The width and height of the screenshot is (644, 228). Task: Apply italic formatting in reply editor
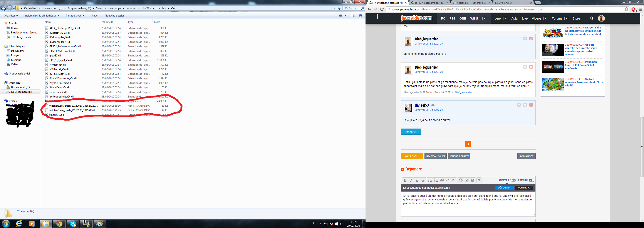coord(411,180)
